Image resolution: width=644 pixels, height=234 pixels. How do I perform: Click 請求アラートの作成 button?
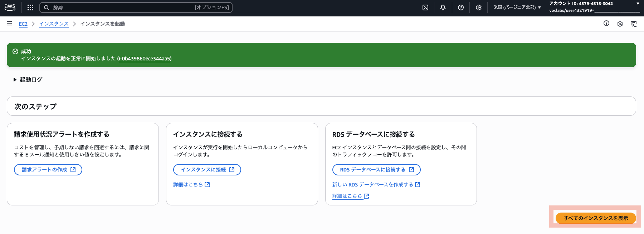point(48,170)
